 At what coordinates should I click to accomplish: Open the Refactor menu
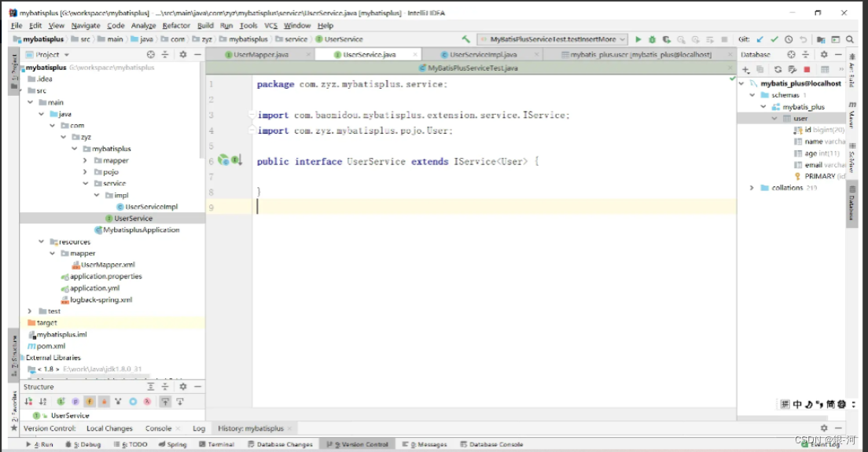176,25
